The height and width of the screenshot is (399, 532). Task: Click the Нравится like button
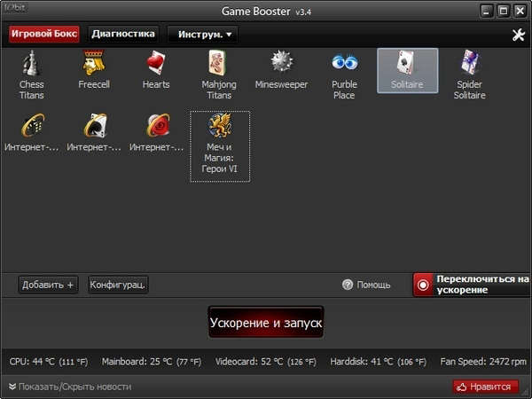[x=486, y=387]
